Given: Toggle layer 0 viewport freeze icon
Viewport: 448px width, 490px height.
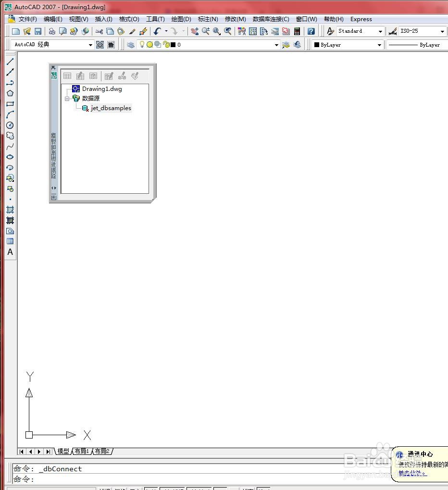Looking at the screenshot, I should point(158,44).
